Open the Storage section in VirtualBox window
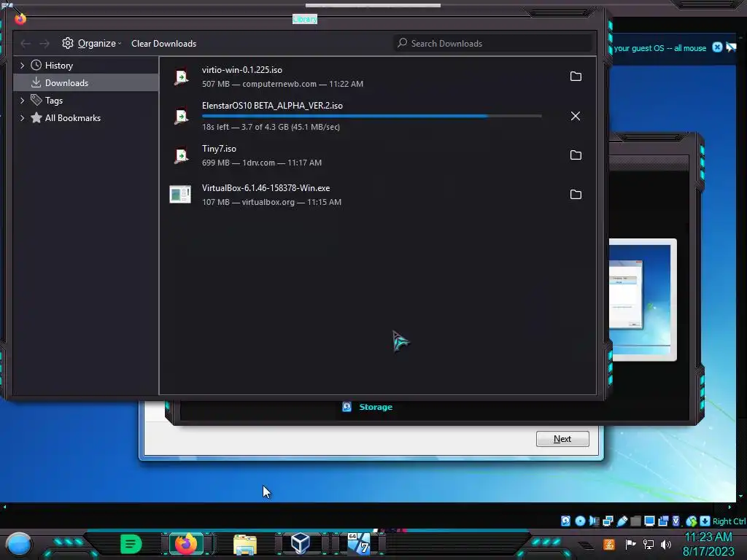 click(376, 407)
